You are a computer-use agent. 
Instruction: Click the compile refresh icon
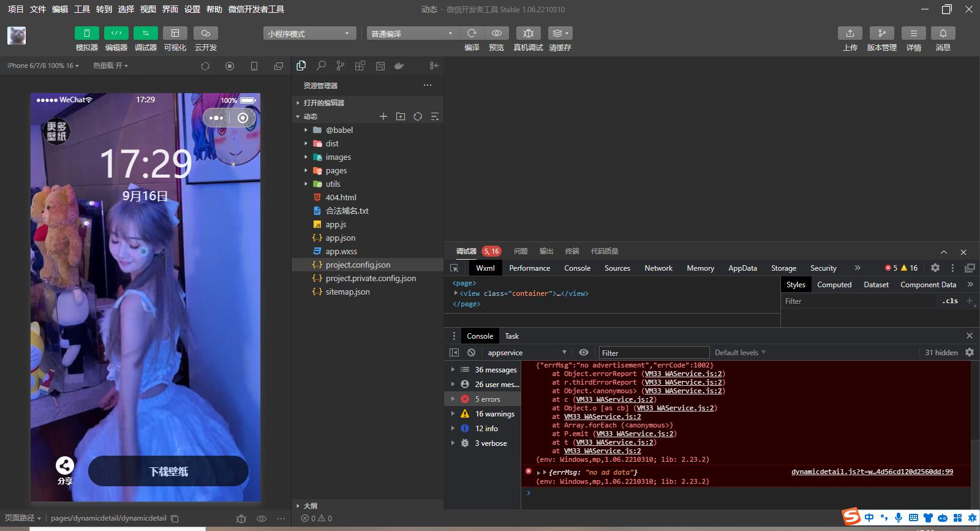coord(472,33)
